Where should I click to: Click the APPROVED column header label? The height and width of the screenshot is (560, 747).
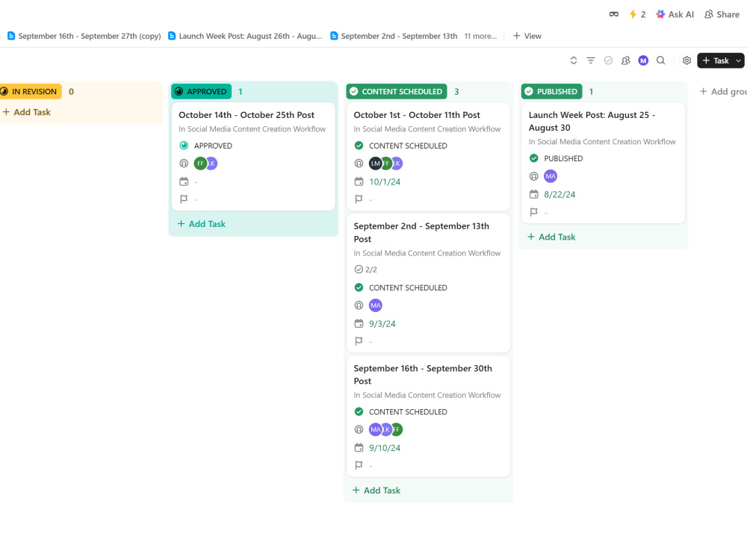point(201,91)
